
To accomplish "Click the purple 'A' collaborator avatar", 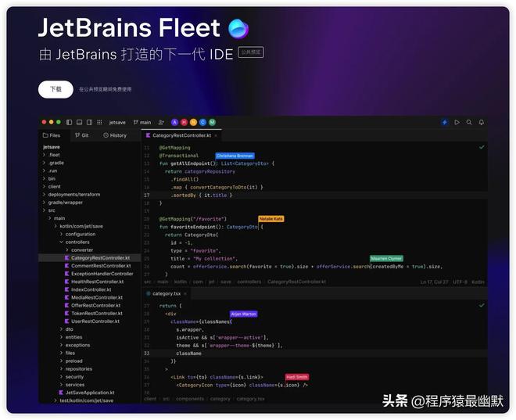I will point(175,123).
